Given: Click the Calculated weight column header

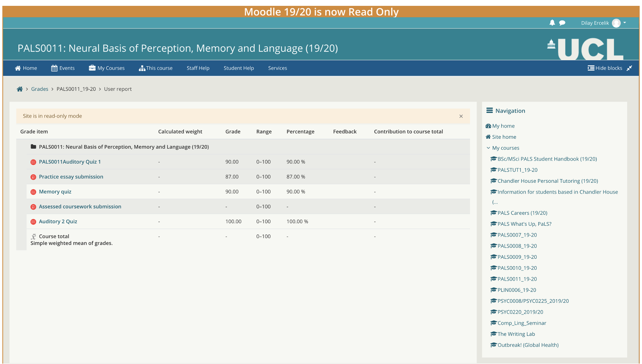Looking at the screenshot, I should (x=180, y=131).
